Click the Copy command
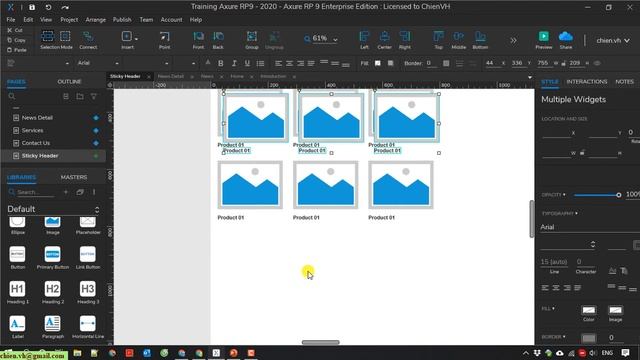This screenshot has width=640, height=360. pyautogui.click(x=17, y=40)
